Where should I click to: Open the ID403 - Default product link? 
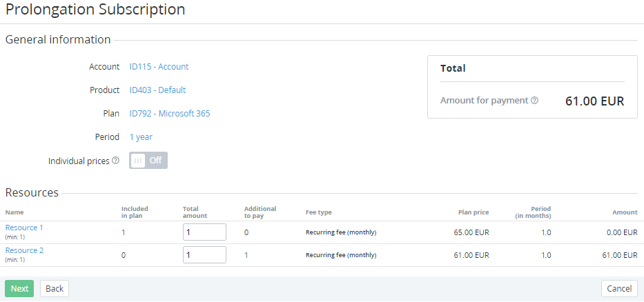click(x=157, y=90)
